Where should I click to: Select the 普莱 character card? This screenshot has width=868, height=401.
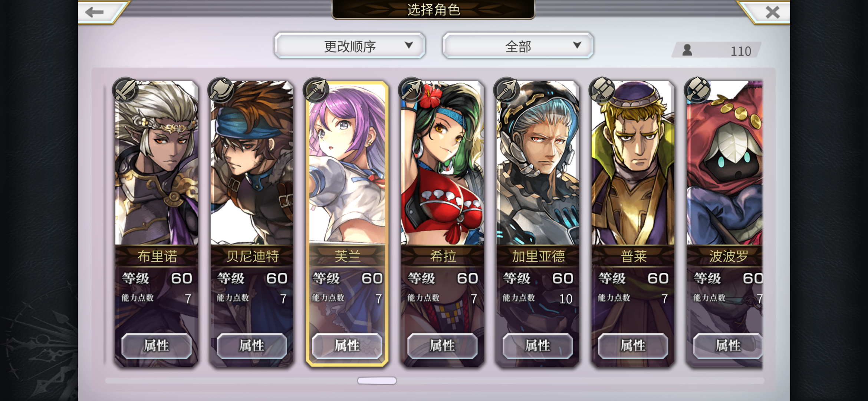click(633, 223)
